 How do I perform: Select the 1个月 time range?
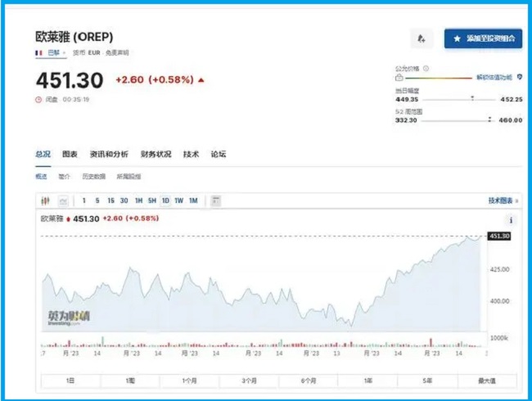tap(190, 381)
